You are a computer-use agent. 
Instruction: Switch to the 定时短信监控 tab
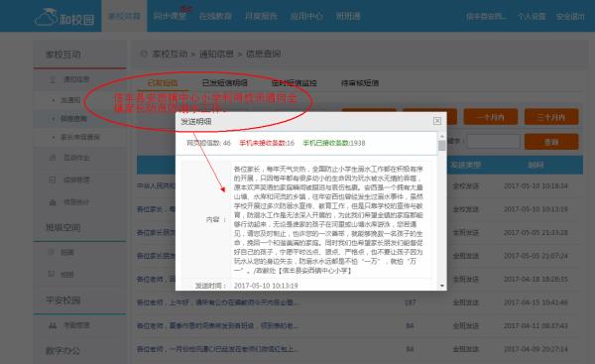pos(295,82)
